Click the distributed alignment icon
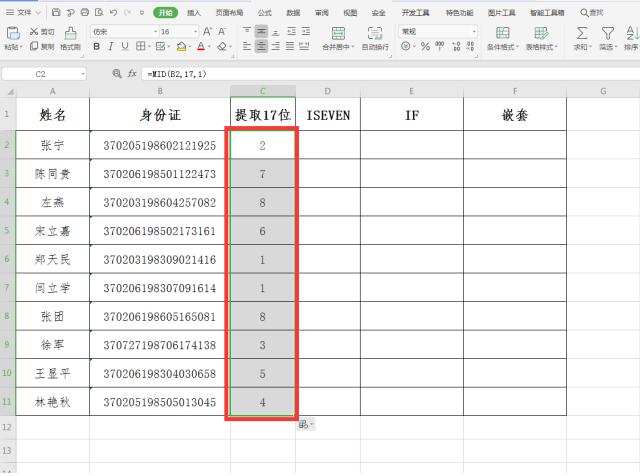This screenshot has height=476, width=640. pyautogui.click(x=304, y=46)
